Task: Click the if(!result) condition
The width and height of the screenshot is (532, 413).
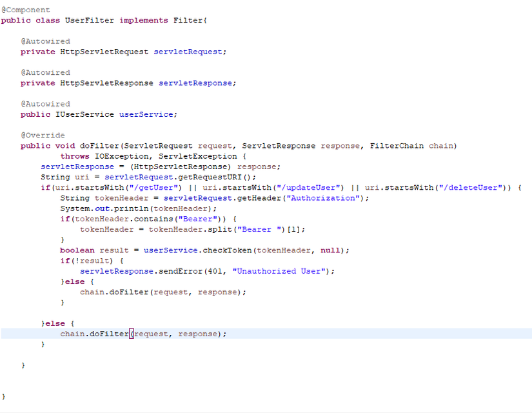Action: [x=86, y=261]
